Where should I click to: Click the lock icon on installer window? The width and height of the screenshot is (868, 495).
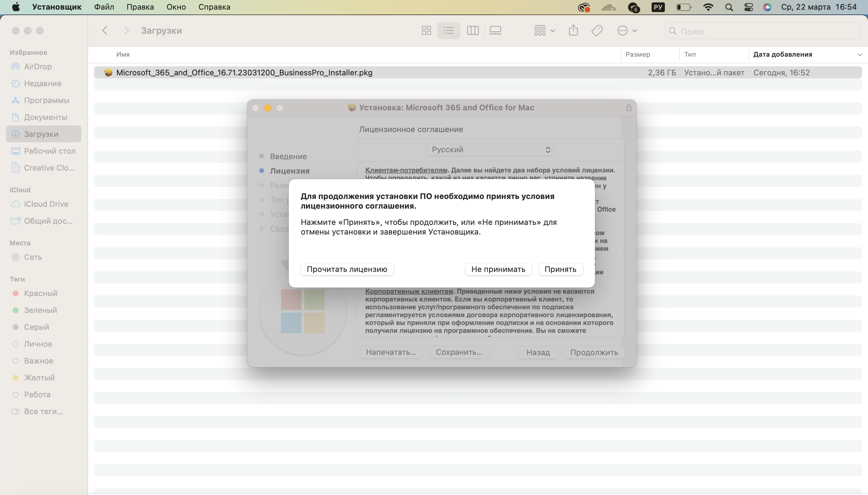(x=629, y=107)
